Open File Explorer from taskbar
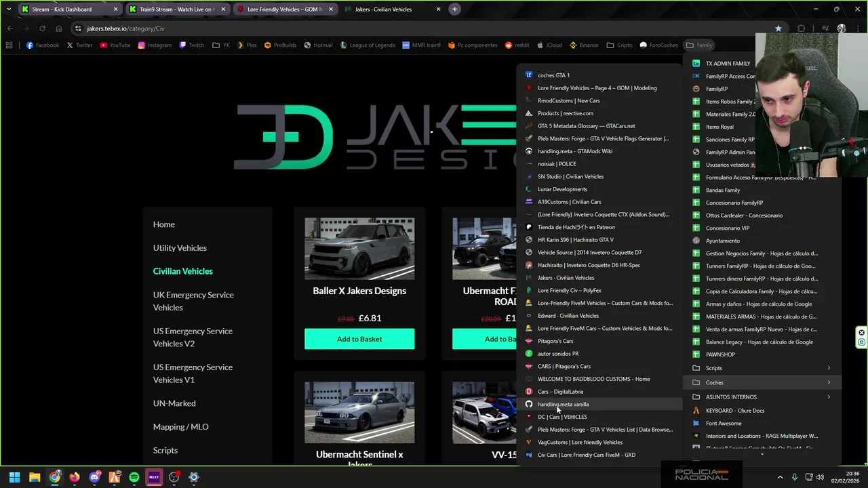This screenshot has height=488, width=868. click(35, 477)
